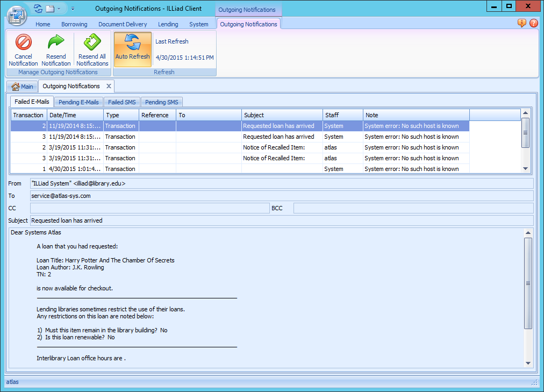544x392 pixels.
Task: Close the Outgoing Notifications tab
Action: pos(109,86)
